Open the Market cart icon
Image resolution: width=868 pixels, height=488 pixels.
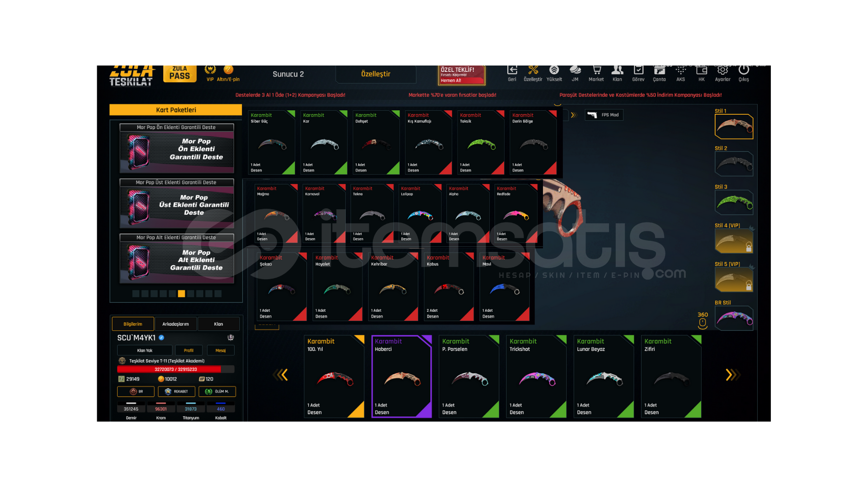596,70
